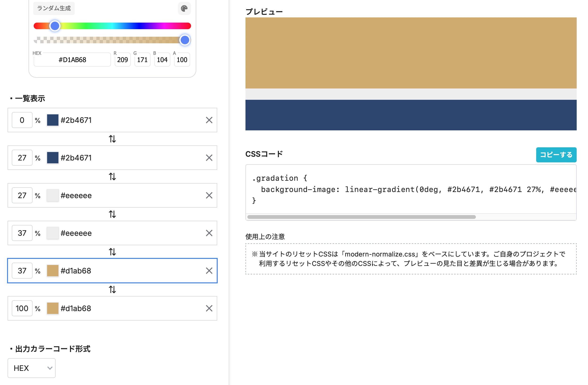Select the #eeeeee swatch at 37%
Viewport: 588px width, 385px height.
[53, 233]
